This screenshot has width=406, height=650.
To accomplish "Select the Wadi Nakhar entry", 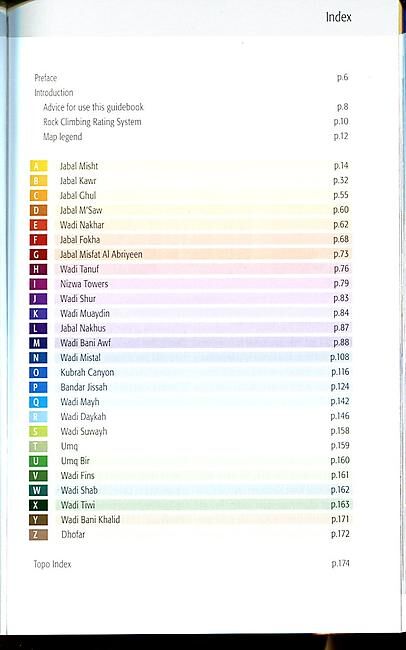I will pyautogui.click(x=82, y=225).
